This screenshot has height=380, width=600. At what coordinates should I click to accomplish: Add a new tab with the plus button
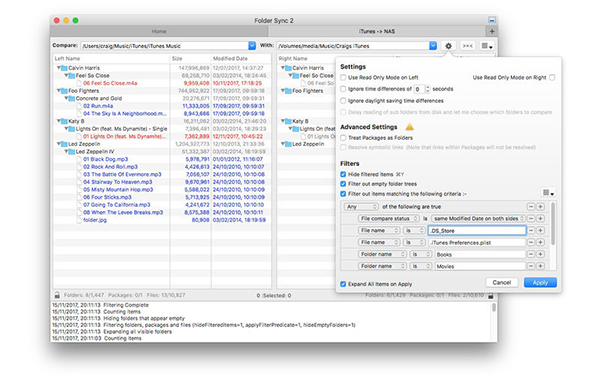492,31
